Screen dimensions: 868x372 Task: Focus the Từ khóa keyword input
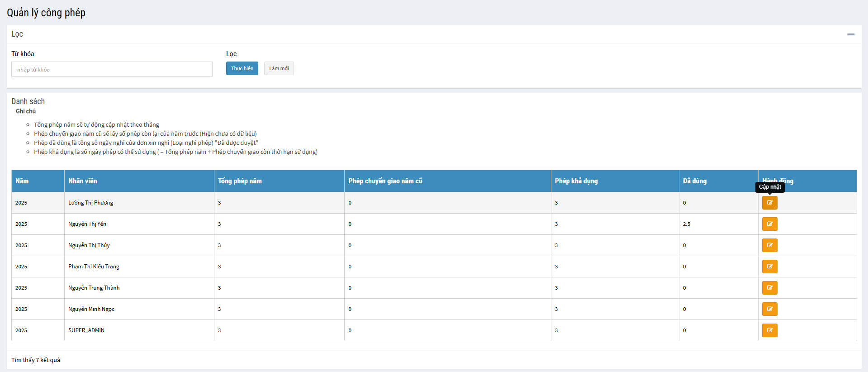pyautogui.click(x=112, y=69)
